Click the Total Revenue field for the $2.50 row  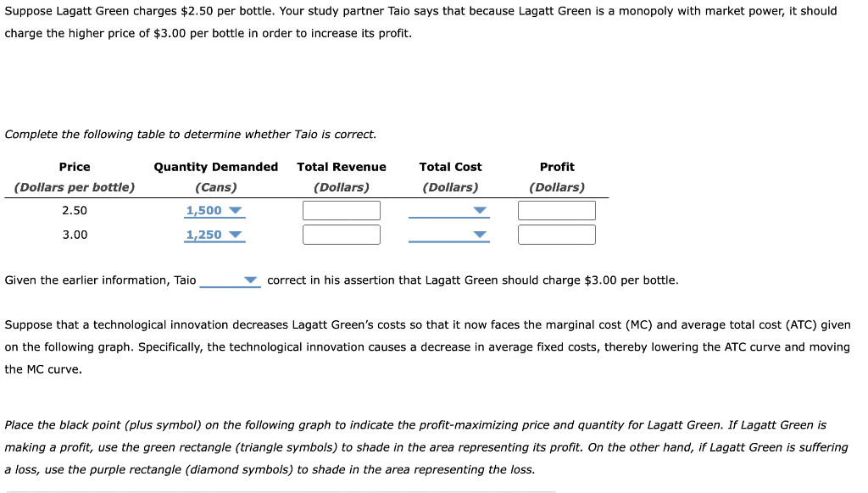[x=342, y=210]
